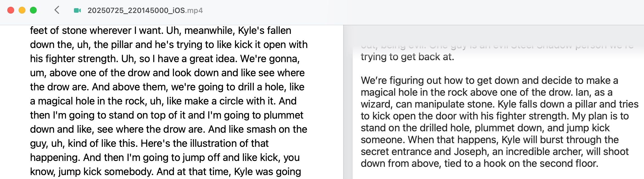Click transcript line starting "a magical hole in the rock"
Screen dimensions: 644x179
(x=163, y=101)
